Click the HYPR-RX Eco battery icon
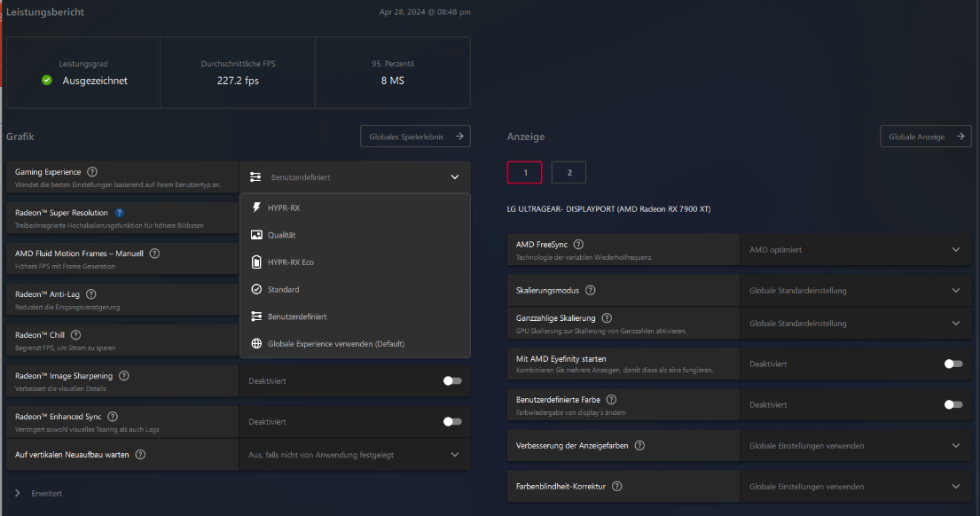Image resolution: width=980 pixels, height=516 pixels. point(256,262)
